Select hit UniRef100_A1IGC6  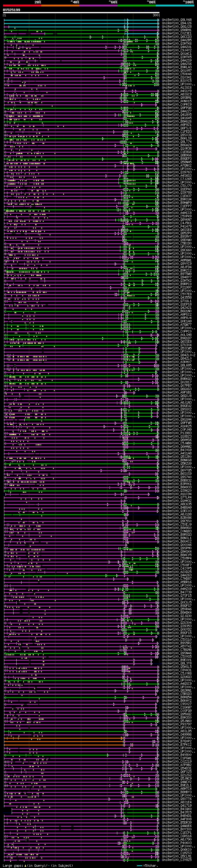[x=177, y=88]
